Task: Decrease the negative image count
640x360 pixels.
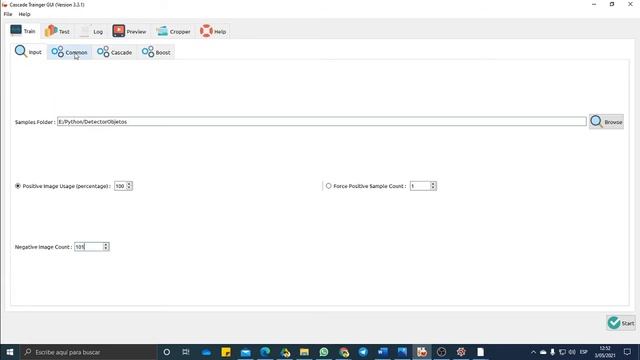Action: coord(106,249)
